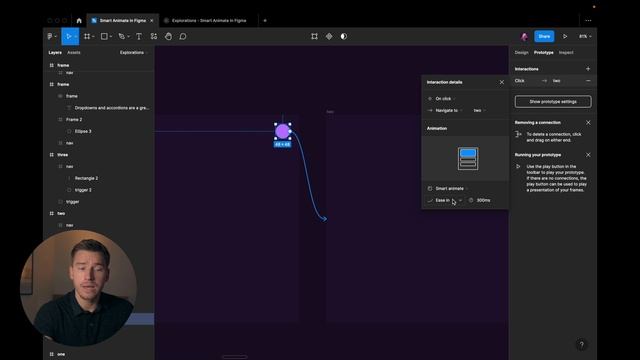Open the Pen tool dropdown arrow
This screenshot has width=640, height=360.
coord(129,37)
